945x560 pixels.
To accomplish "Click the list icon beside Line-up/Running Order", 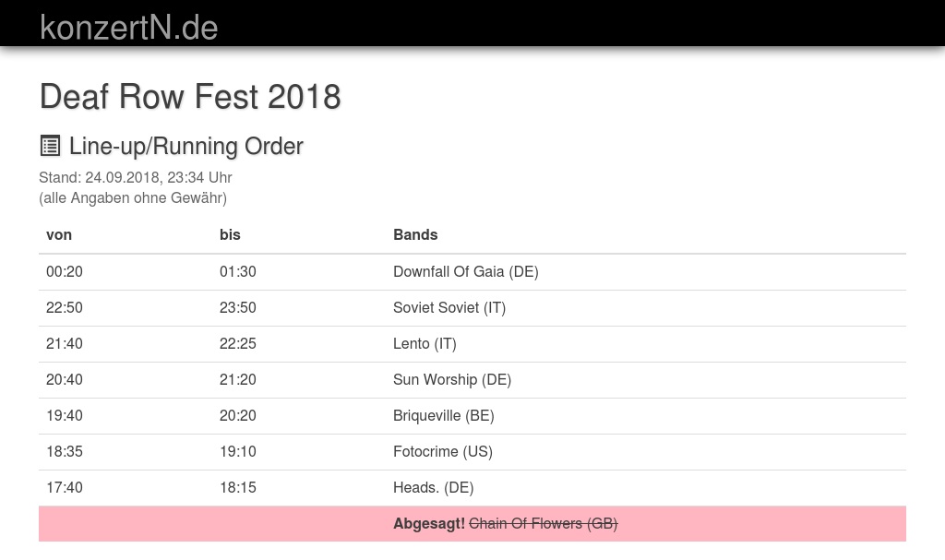I will [x=50, y=146].
